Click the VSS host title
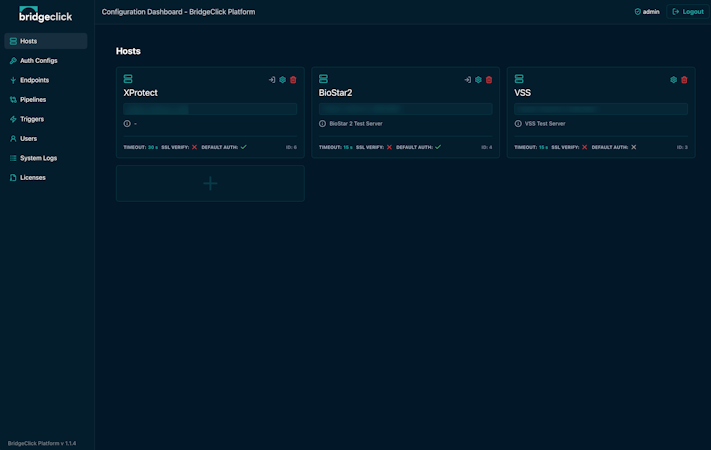 pos(522,93)
